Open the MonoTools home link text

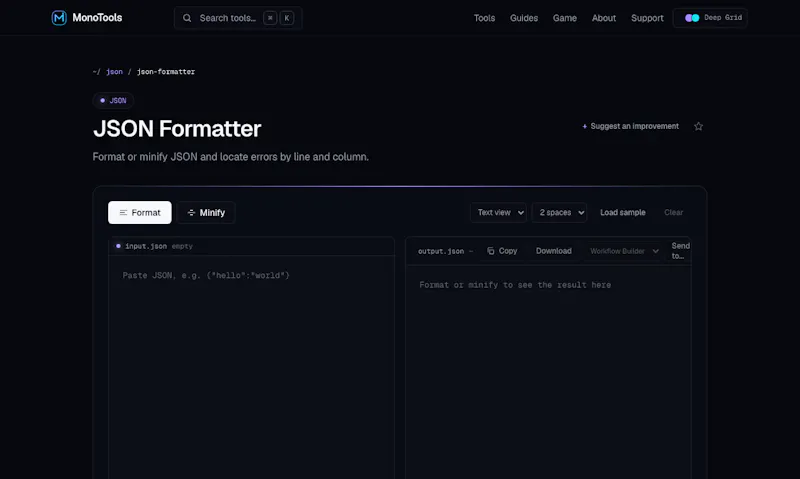coord(97,18)
